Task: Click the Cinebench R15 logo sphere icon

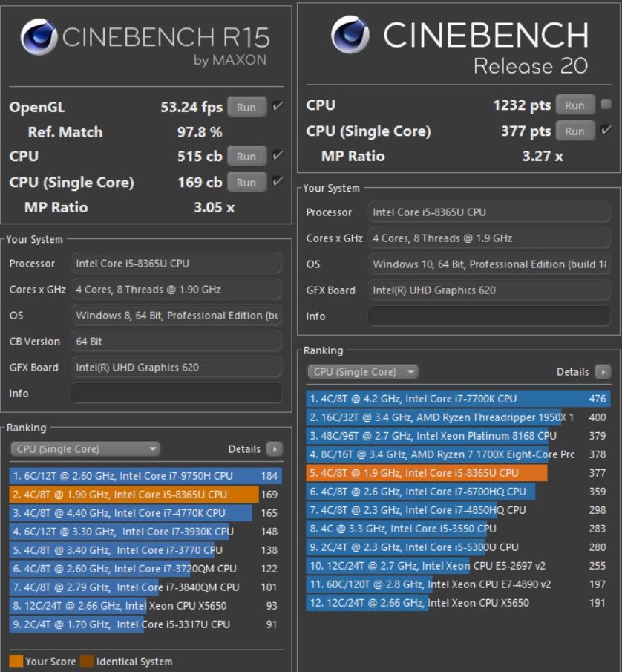Action: 39,37
